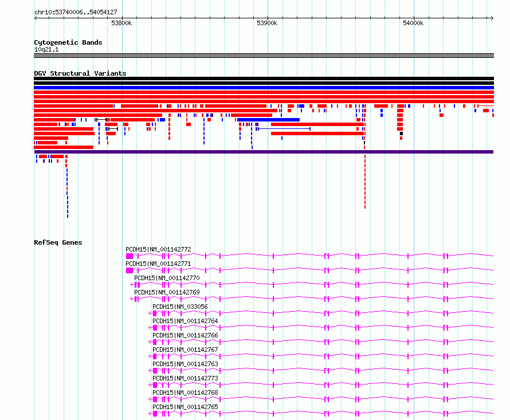Open gene label PCDH15|NM_001142767
510x420 pixels.
coord(185,350)
